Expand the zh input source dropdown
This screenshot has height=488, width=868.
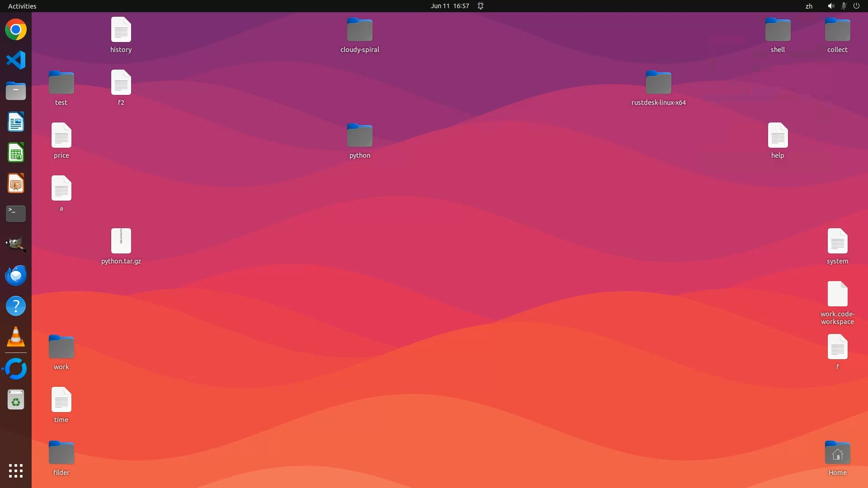click(x=809, y=6)
